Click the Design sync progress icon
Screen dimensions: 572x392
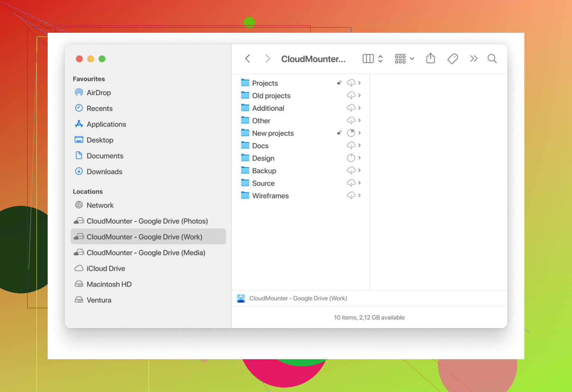[351, 158]
